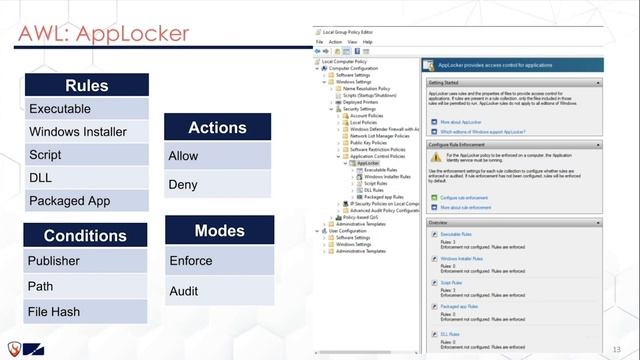Click the AppLocker banner icon in details pane
The height and width of the screenshot is (360, 640).
(x=428, y=65)
